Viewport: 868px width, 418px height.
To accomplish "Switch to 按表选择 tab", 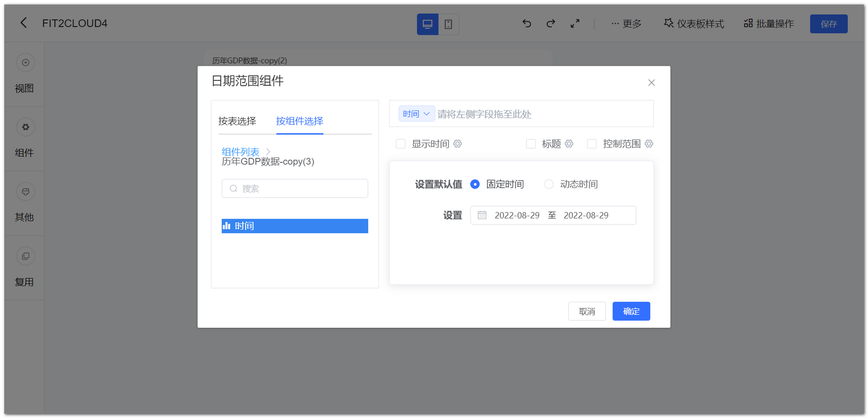I will 237,121.
